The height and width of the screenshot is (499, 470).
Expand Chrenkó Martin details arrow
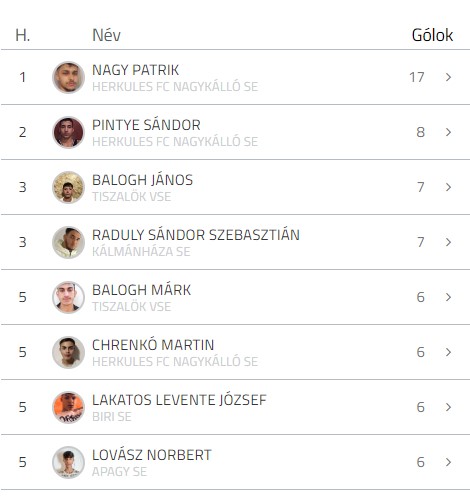[x=448, y=352]
